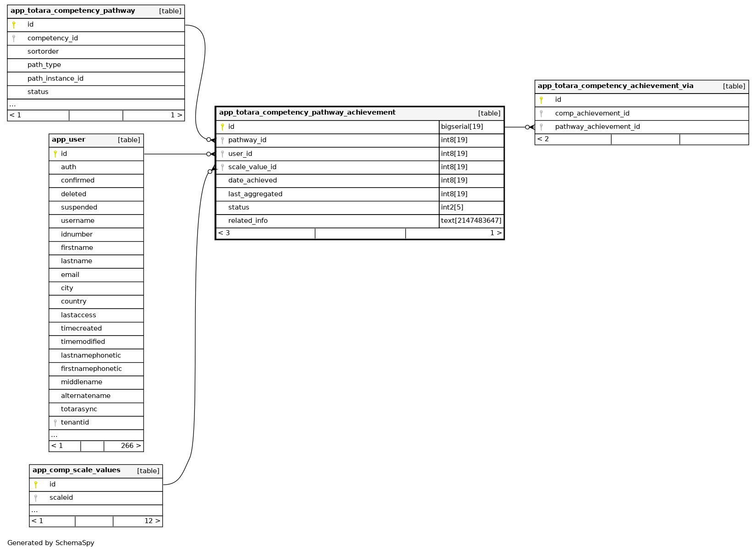Click the key icon beside scale_value_id
The image size is (756, 552).
click(x=222, y=167)
